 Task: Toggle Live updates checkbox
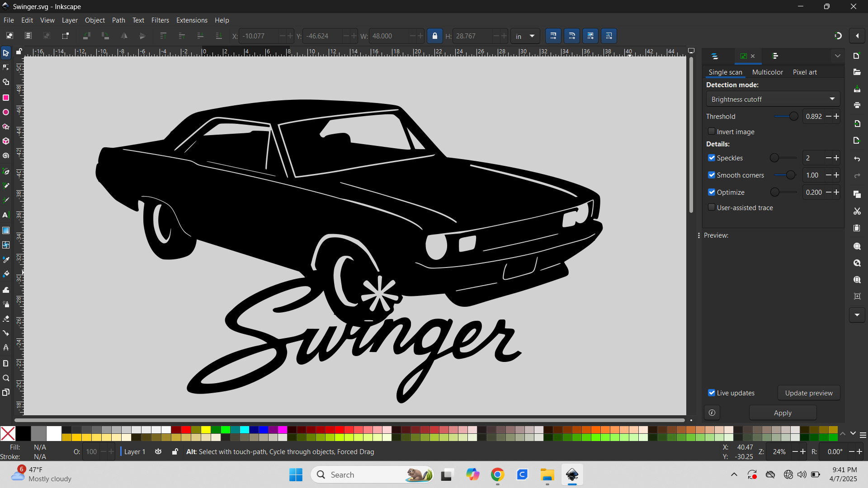pos(712,393)
